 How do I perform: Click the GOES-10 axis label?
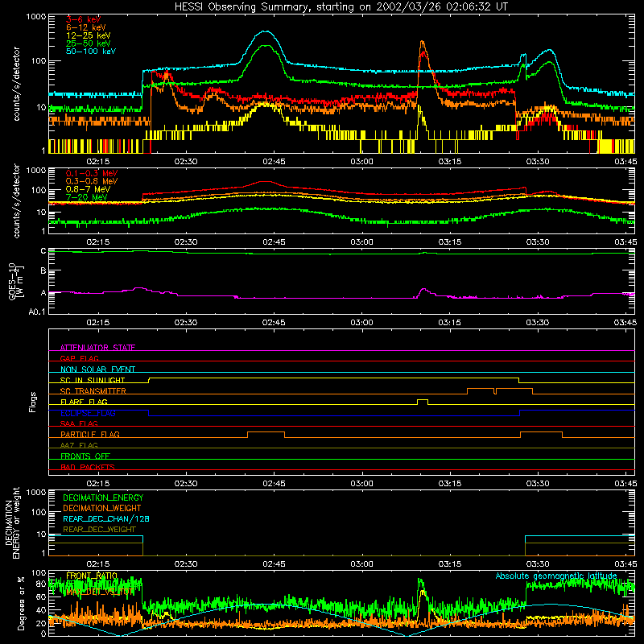pos(15,282)
